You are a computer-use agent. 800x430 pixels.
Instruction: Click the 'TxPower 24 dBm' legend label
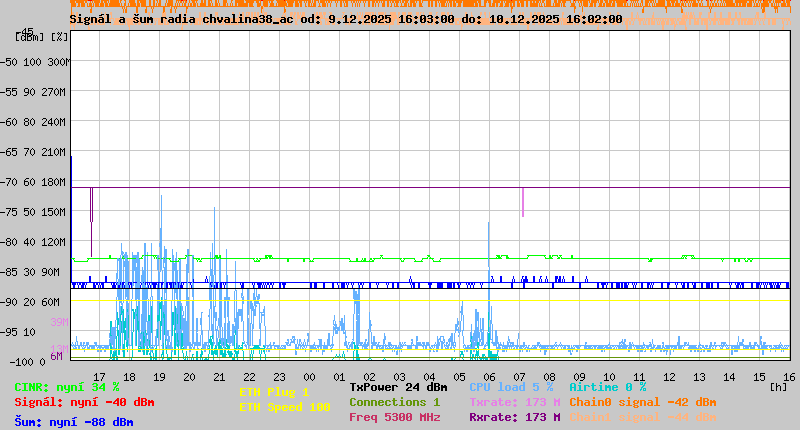coord(398,388)
